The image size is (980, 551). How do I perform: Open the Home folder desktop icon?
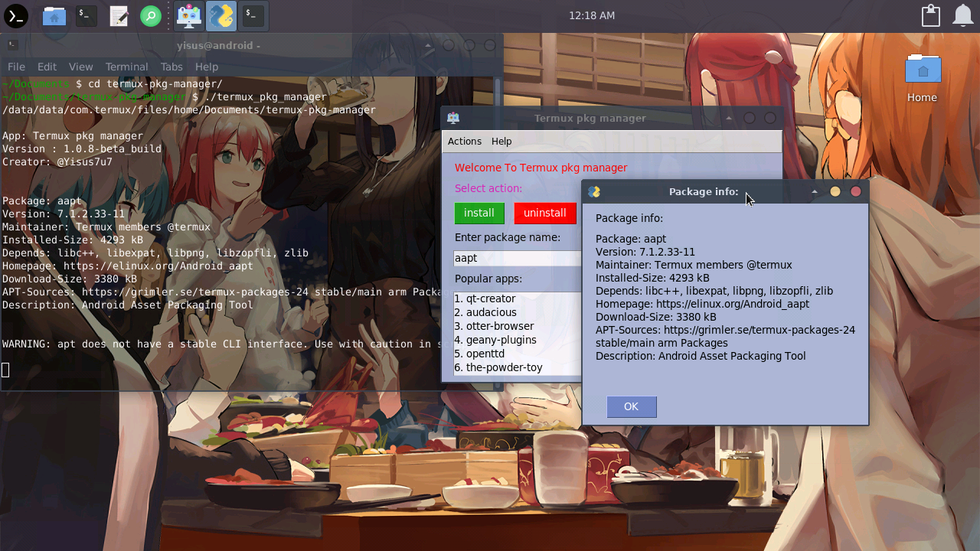click(x=923, y=78)
